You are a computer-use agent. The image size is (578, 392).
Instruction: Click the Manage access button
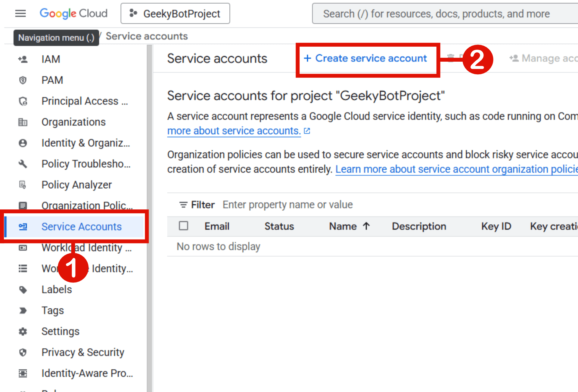coord(543,58)
